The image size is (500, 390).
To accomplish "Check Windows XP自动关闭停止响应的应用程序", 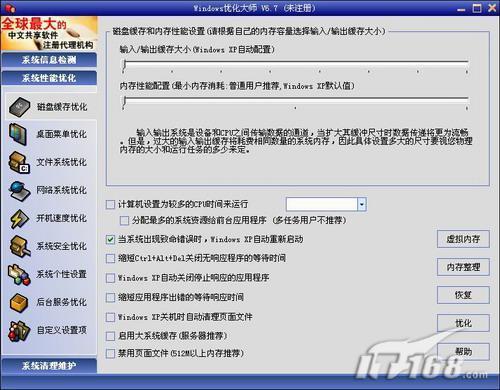I will coord(110,278).
